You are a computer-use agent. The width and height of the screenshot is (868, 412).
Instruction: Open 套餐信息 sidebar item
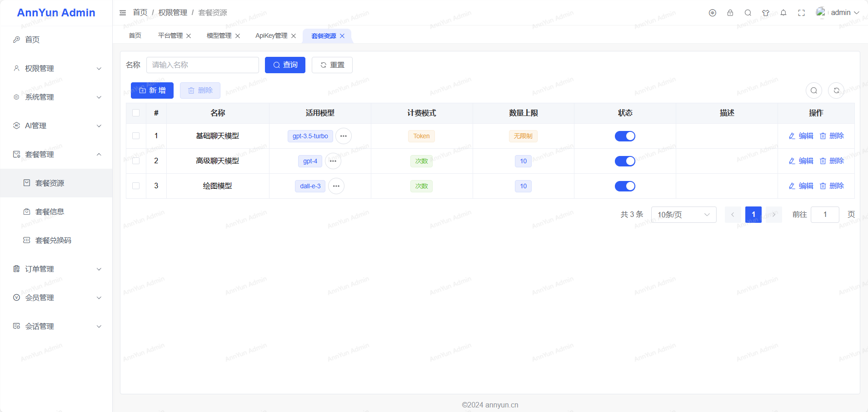tap(56, 211)
